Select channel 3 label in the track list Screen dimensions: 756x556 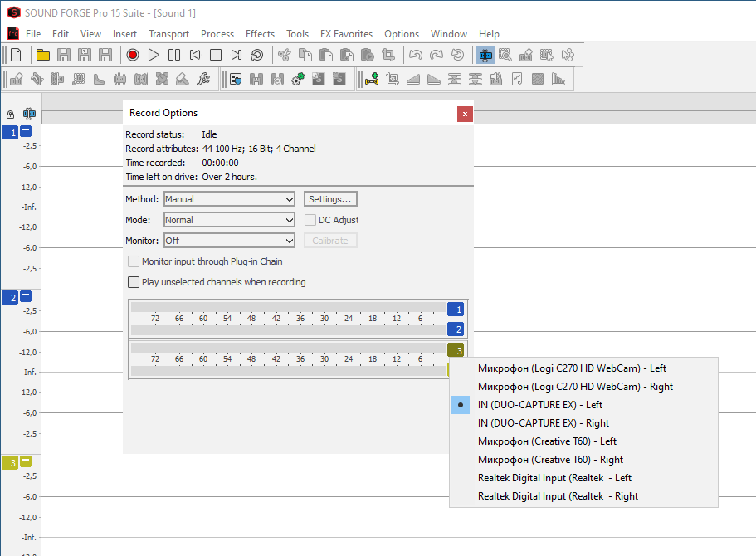[x=10, y=463]
